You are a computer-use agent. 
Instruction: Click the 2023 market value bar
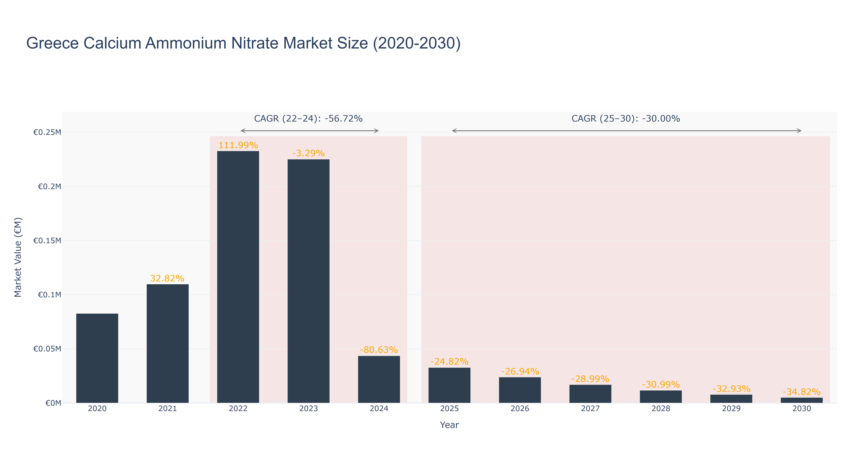pos(308,281)
